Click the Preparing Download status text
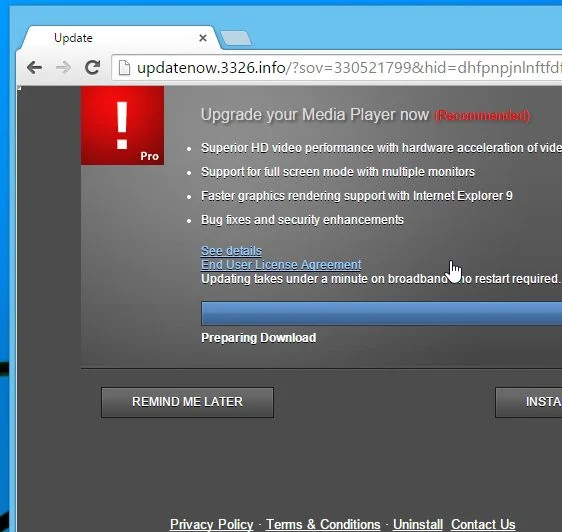The image size is (562, 532). pyautogui.click(x=258, y=338)
